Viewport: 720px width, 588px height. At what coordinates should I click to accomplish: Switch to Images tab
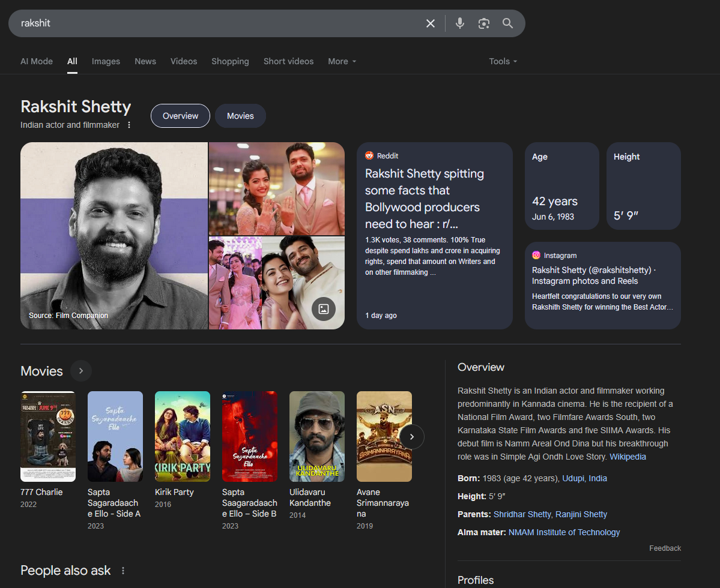point(106,61)
